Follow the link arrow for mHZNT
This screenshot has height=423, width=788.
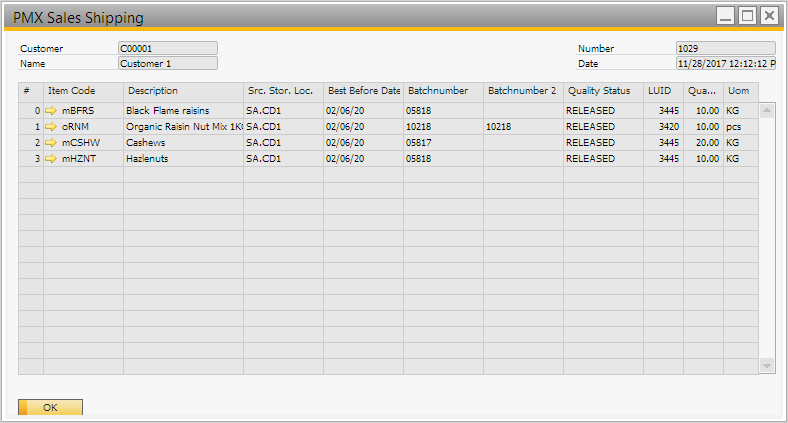(52, 159)
